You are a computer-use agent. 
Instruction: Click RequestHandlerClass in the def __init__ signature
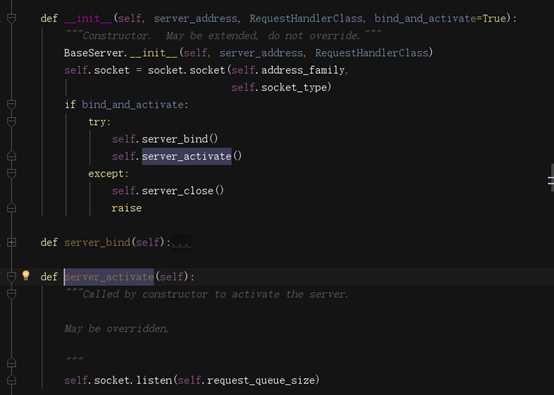click(x=306, y=18)
